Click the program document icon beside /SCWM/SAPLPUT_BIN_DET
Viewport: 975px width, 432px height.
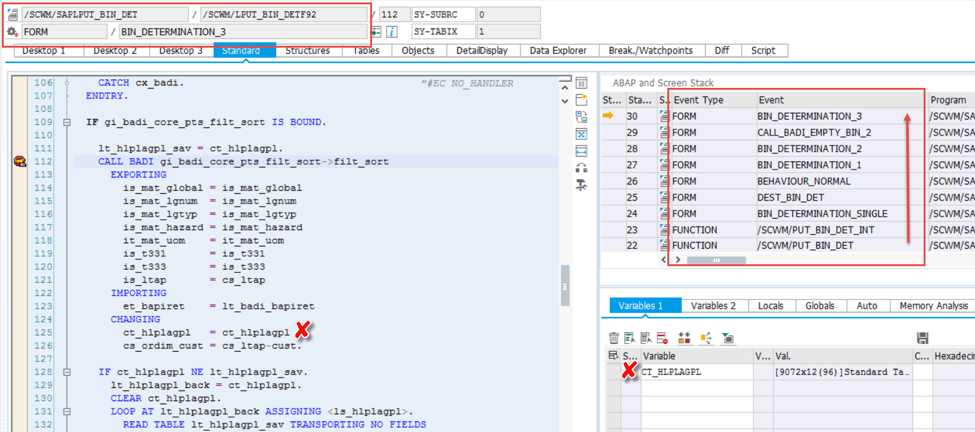(x=12, y=15)
